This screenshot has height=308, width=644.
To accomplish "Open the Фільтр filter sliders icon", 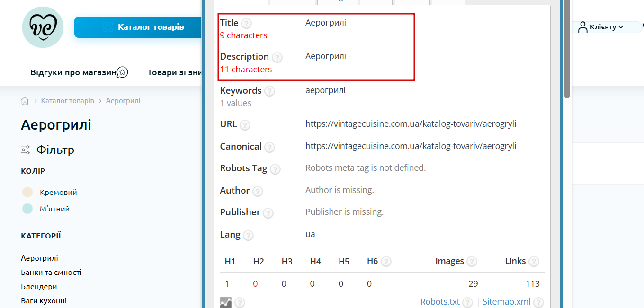I will coord(26,150).
